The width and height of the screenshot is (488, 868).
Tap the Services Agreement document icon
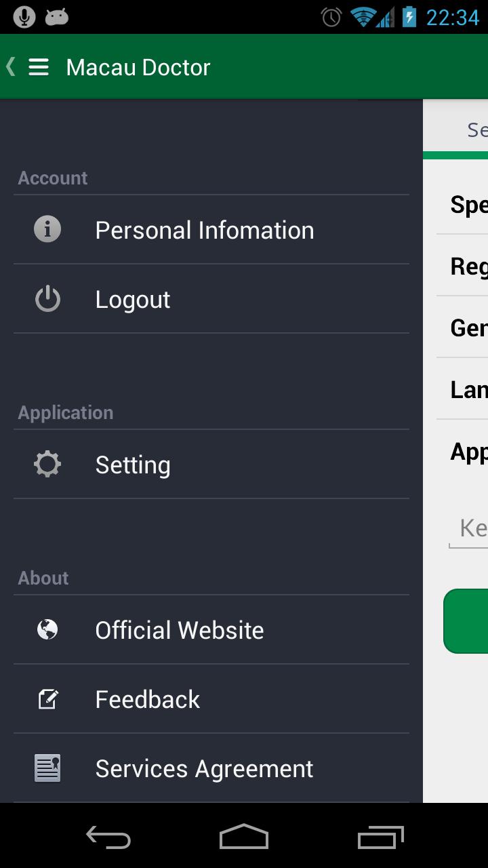point(47,768)
